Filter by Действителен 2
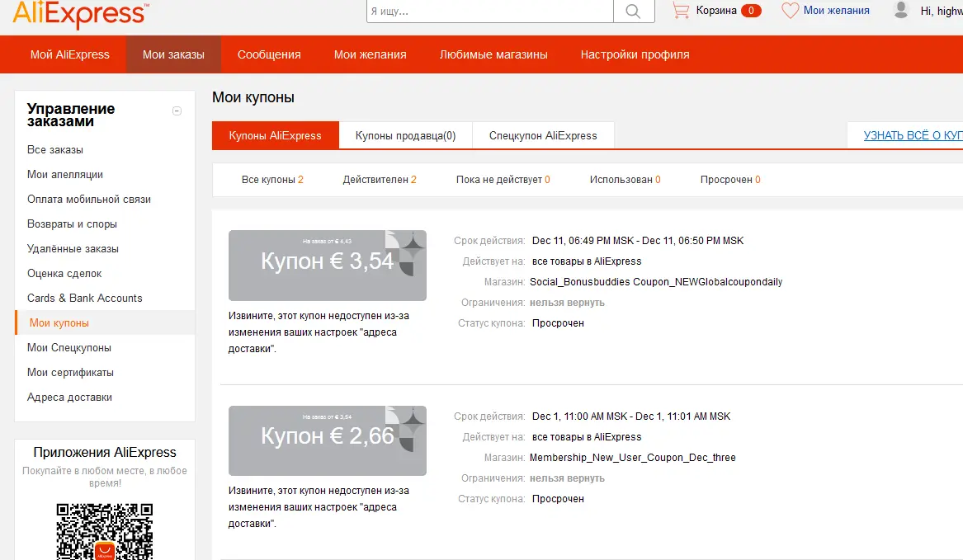The image size is (963, 560). (x=380, y=180)
